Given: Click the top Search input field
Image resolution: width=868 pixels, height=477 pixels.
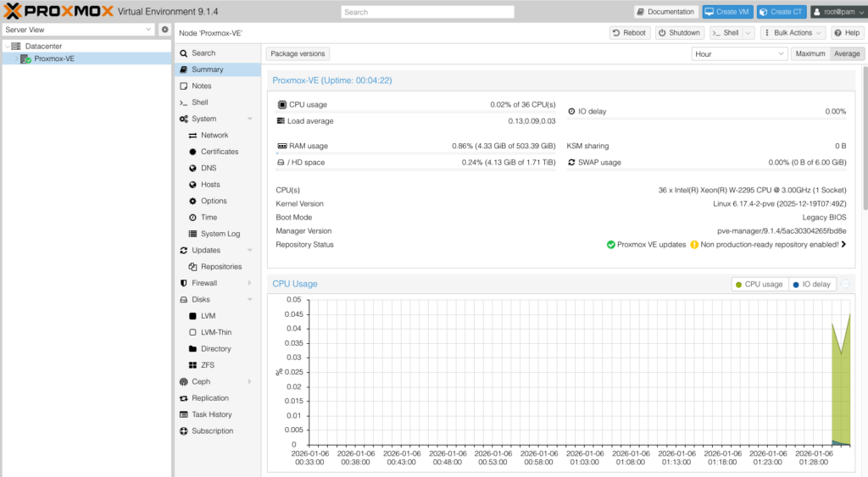Looking at the screenshot, I should tap(427, 12).
